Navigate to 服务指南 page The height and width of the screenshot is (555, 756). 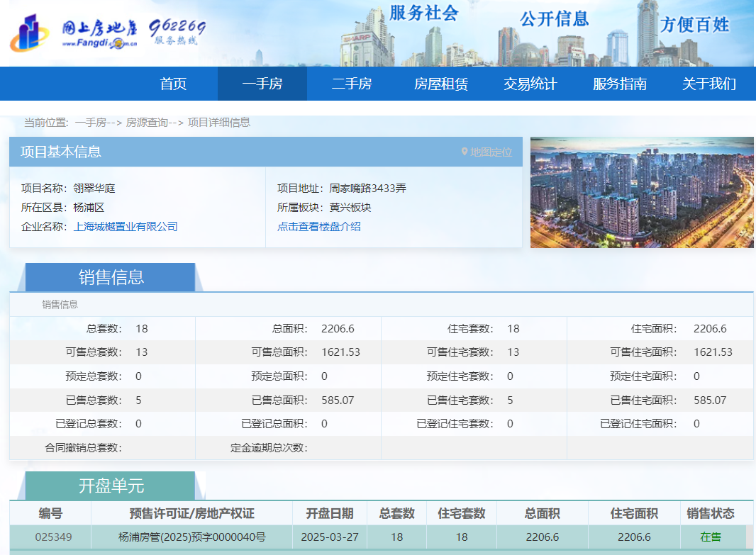(620, 84)
